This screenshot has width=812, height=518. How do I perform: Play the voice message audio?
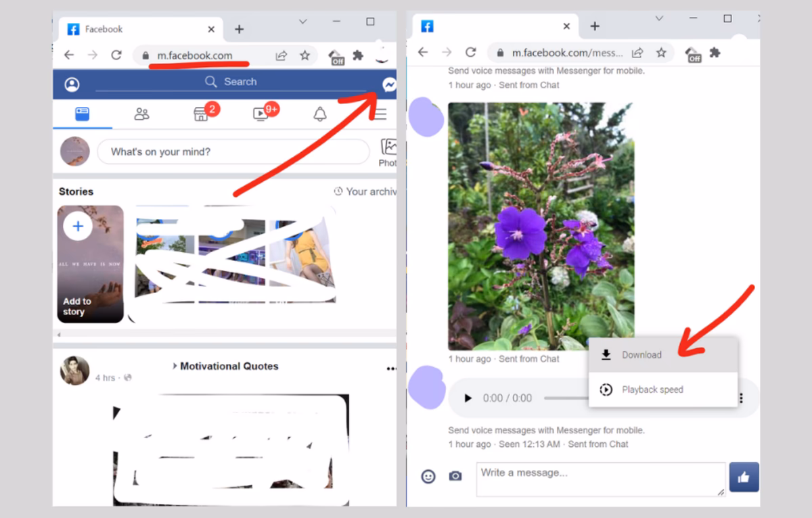point(468,398)
